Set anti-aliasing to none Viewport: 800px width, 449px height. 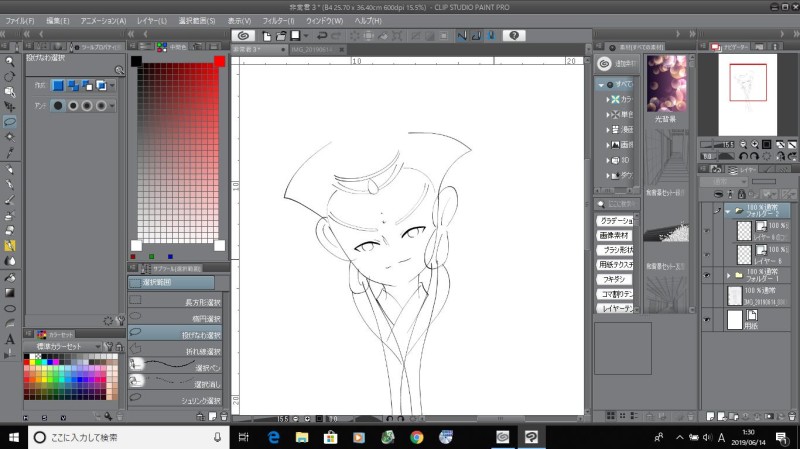58,106
